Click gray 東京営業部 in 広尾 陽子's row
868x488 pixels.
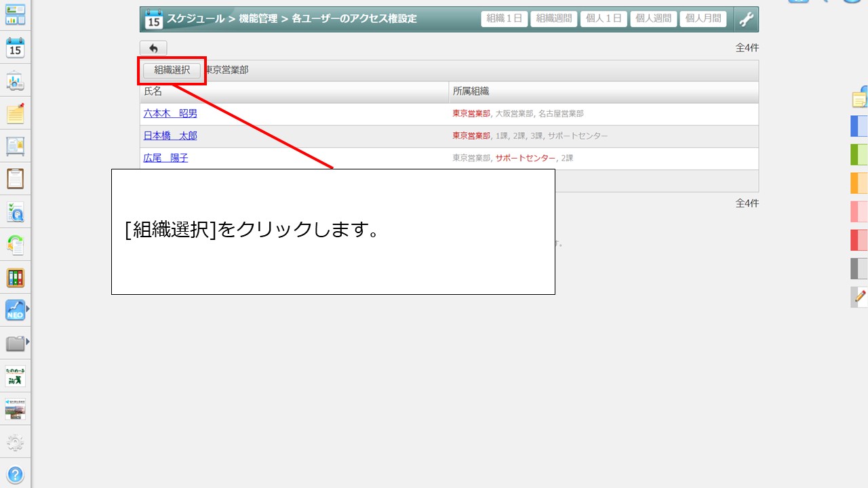point(471,158)
